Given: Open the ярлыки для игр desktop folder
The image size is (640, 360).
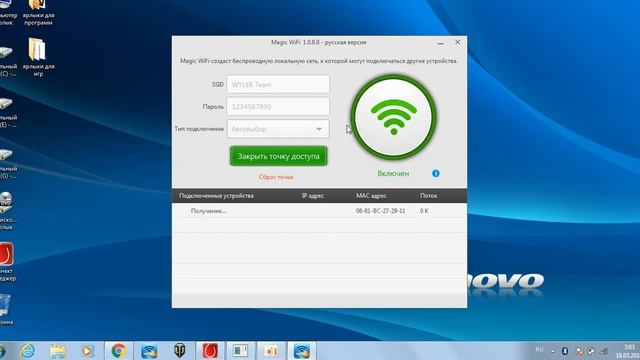Looking at the screenshot, I should [38, 58].
